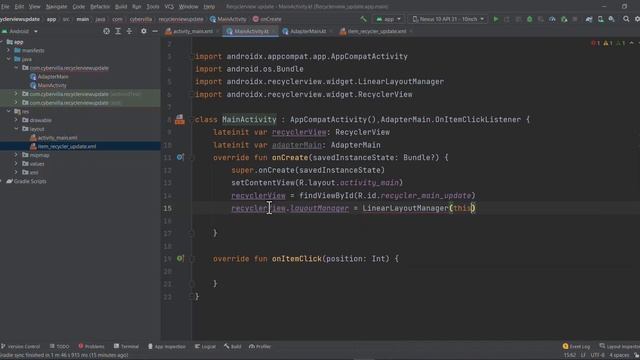Open the Nexus 10 API 31 device dropdown

tap(449, 19)
